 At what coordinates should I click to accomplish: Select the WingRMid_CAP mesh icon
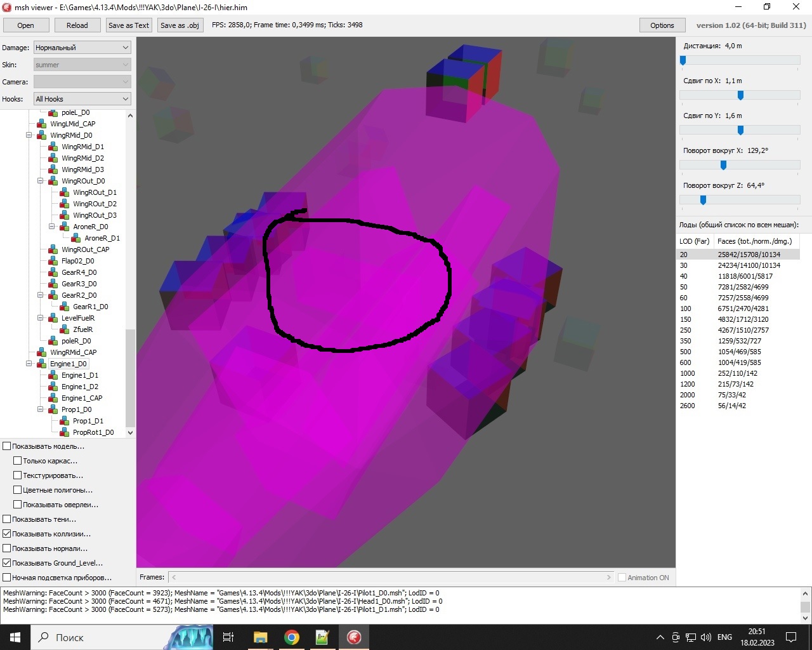tap(42, 352)
